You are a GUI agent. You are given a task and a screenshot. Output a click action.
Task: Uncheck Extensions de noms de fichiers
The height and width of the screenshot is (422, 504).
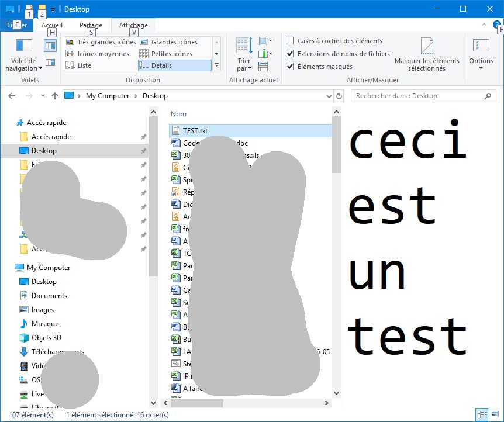[x=338, y=54]
